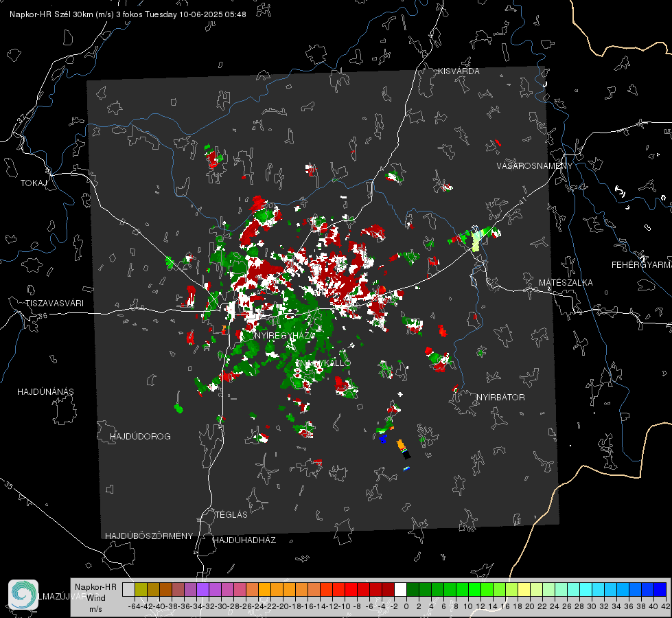Click the NYÍREGYHÁZA city label

coord(285,335)
